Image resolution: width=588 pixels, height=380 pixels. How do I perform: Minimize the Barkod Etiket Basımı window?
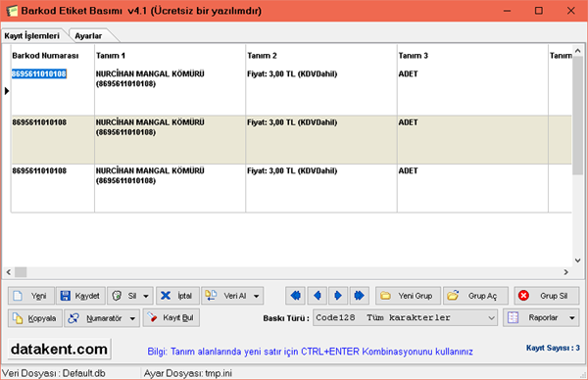507,11
